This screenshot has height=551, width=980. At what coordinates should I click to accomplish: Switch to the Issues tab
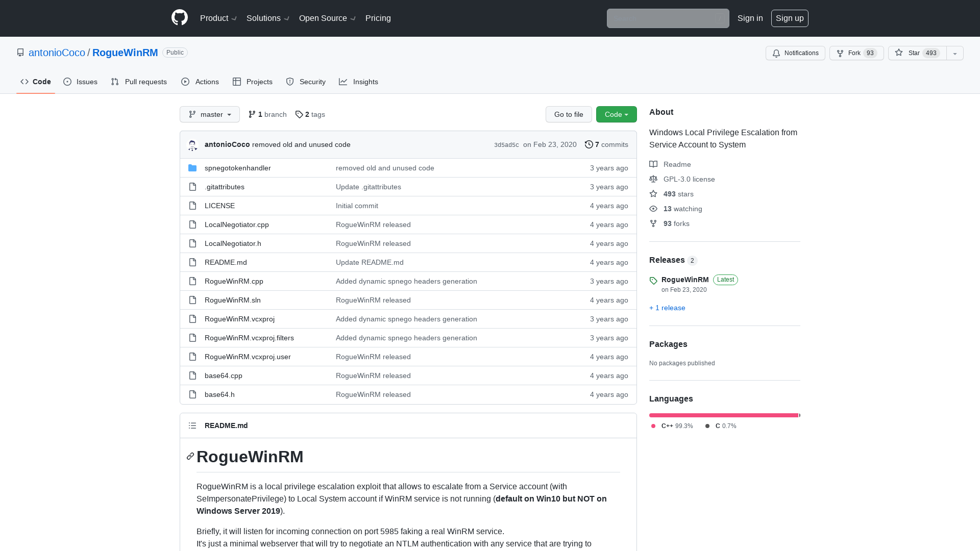pyautogui.click(x=81, y=82)
